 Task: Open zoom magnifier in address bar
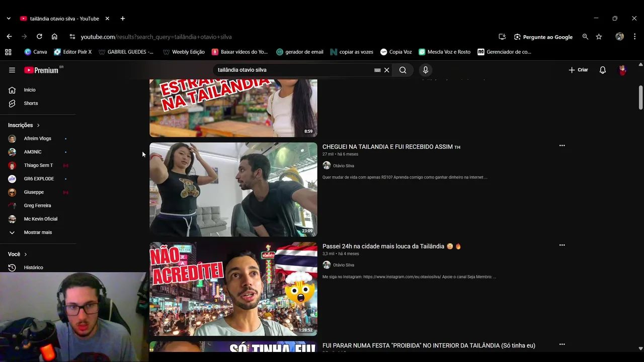[x=585, y=37]
